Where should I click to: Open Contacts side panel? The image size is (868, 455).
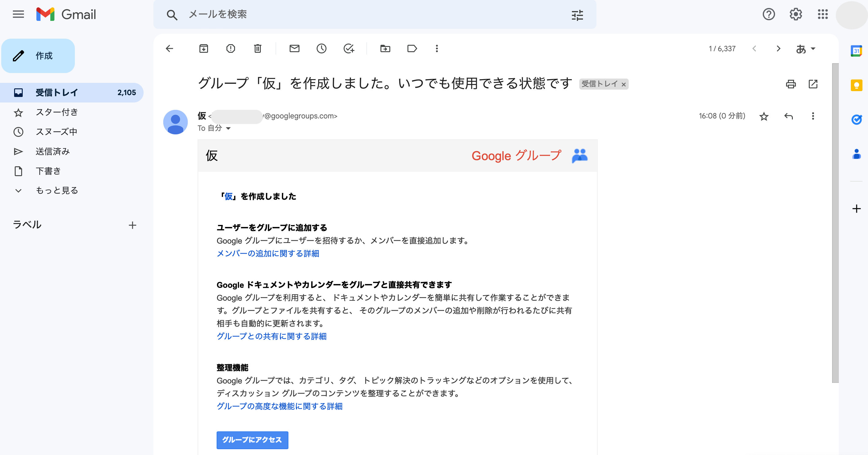point(856,154)
